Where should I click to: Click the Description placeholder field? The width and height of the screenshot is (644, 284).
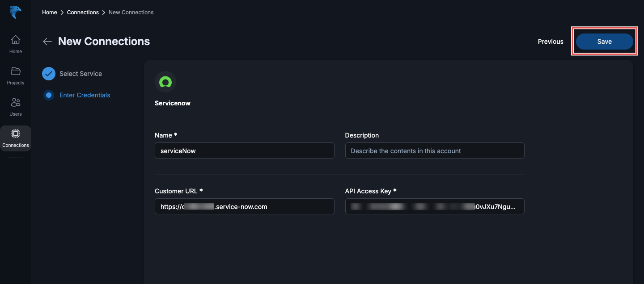click(x=434, y=150)
